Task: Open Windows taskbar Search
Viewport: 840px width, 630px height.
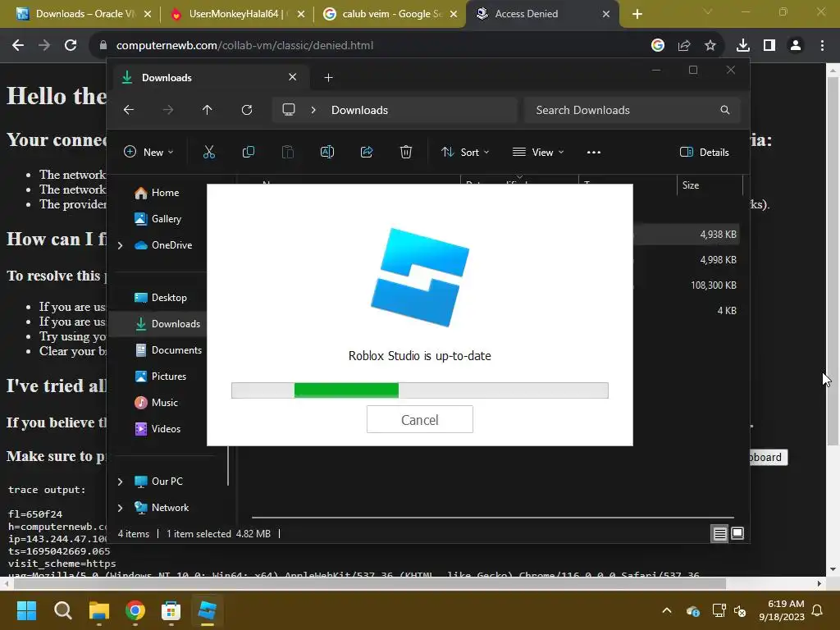Action: 62,610
